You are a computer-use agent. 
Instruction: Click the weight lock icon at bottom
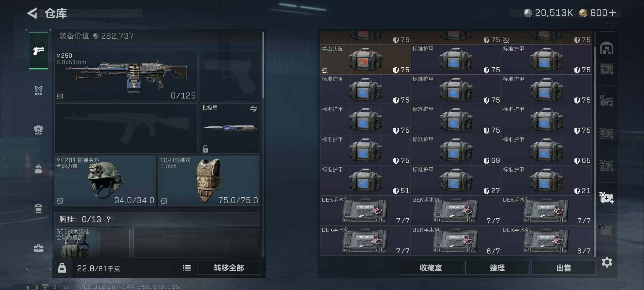(x=62, y=268)
